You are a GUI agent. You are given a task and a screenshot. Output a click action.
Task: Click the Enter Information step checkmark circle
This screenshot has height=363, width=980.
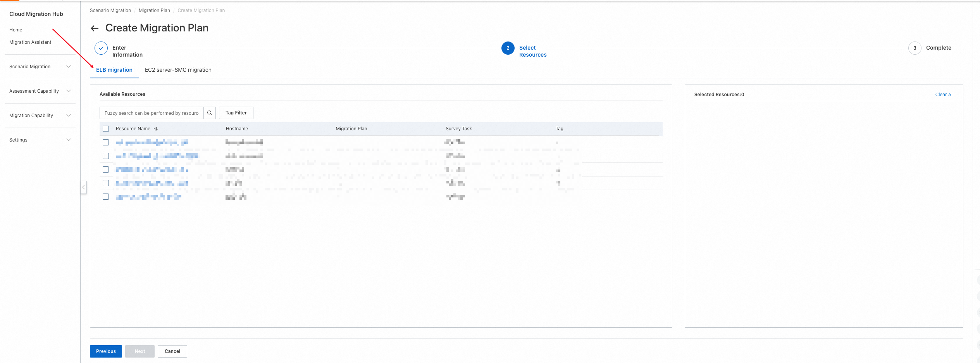101,48
